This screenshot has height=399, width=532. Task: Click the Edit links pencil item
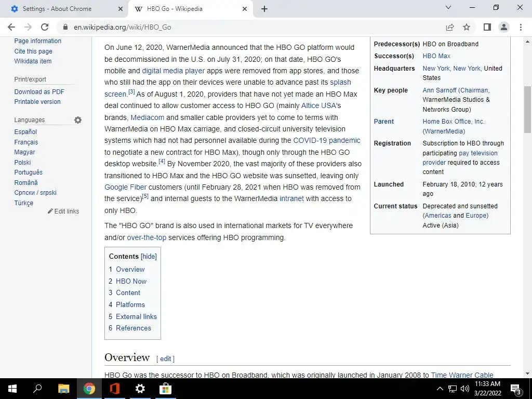(63, 211)
